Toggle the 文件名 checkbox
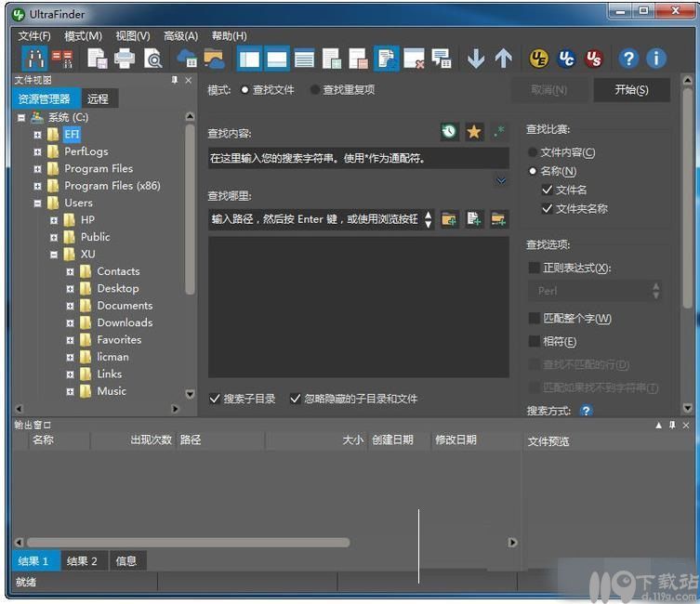The image size is (700, 604). [547, 190]
